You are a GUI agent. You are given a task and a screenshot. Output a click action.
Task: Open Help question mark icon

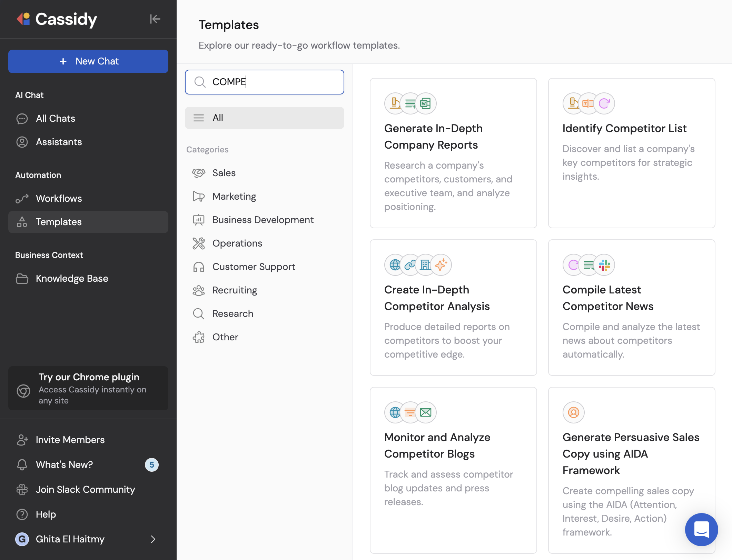22,514
